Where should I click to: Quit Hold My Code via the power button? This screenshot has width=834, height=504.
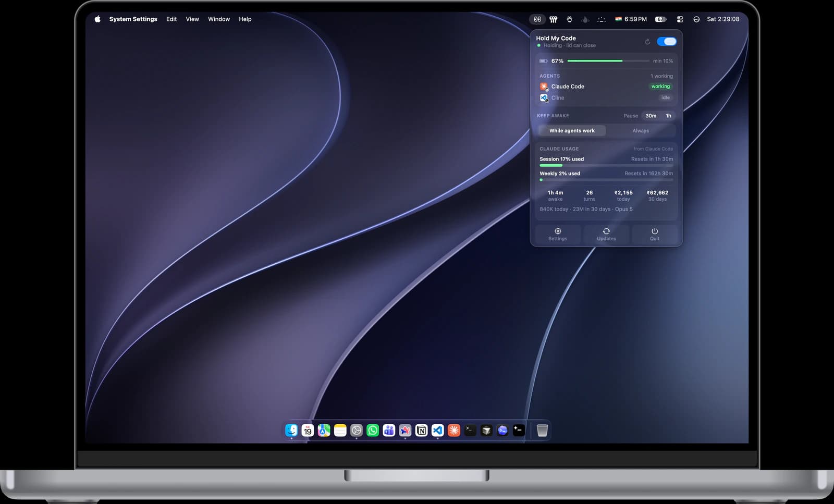pyautogui.click(x=655, y=235)
